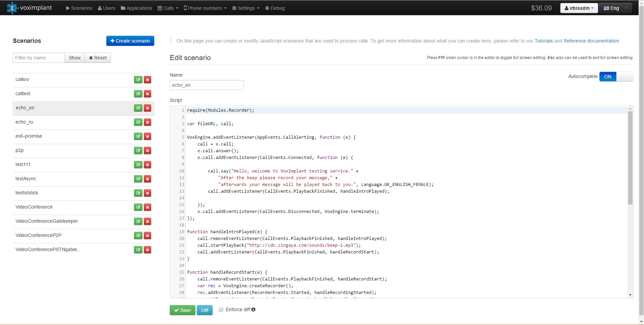Open the irbisadm account dropdown
Screen dimensions: 644x325
[x=579, y=8]
